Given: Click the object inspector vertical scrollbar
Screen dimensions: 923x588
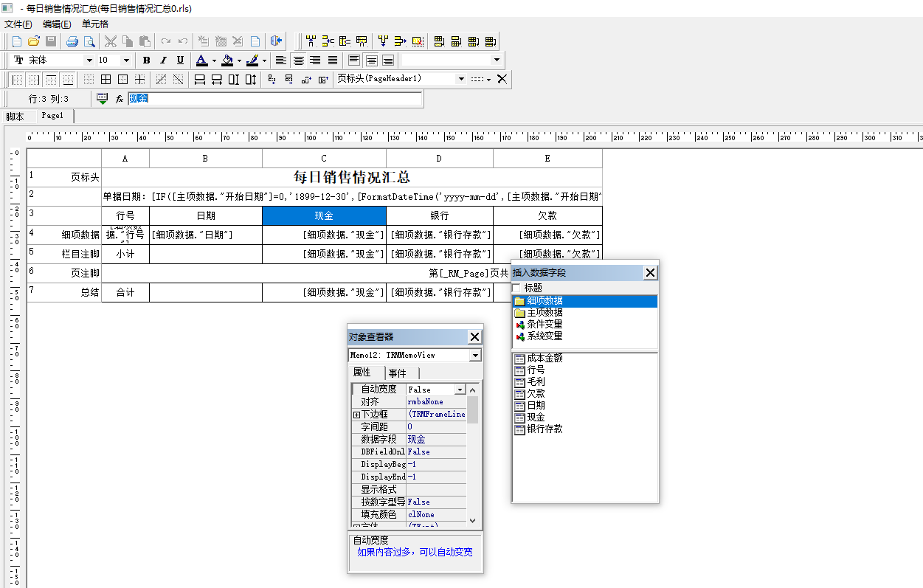Looking at the screenshot, I should [x=473, y=454].
